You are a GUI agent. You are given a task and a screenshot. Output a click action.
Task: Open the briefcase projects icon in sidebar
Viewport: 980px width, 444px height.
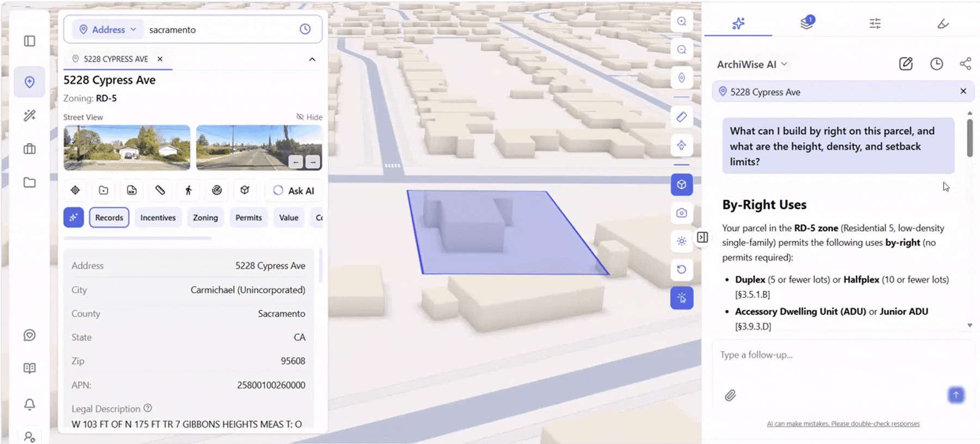point(29,149)
